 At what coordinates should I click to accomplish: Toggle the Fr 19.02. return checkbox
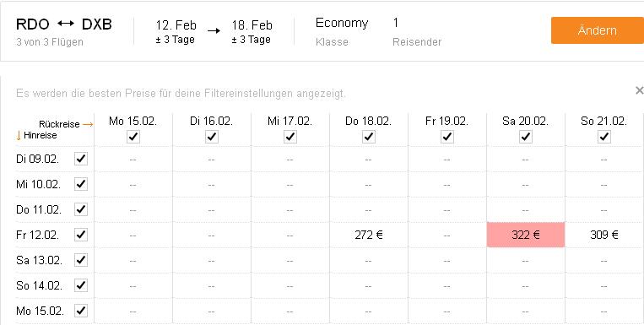pos(446,137)
